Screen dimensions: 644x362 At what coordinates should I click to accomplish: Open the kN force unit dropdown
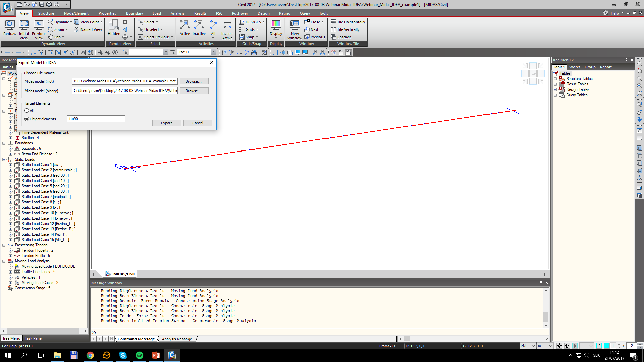533,346
